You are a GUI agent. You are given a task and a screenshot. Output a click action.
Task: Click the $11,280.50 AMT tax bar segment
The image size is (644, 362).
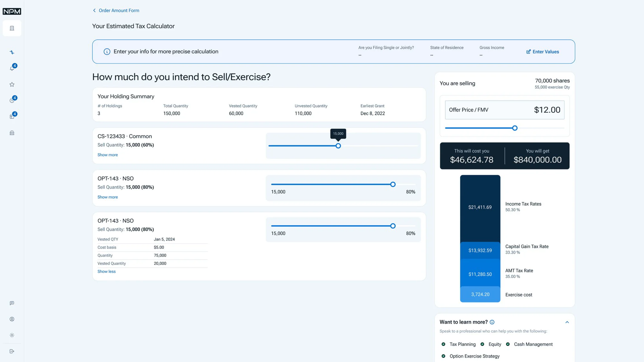(x=480, y=273)
